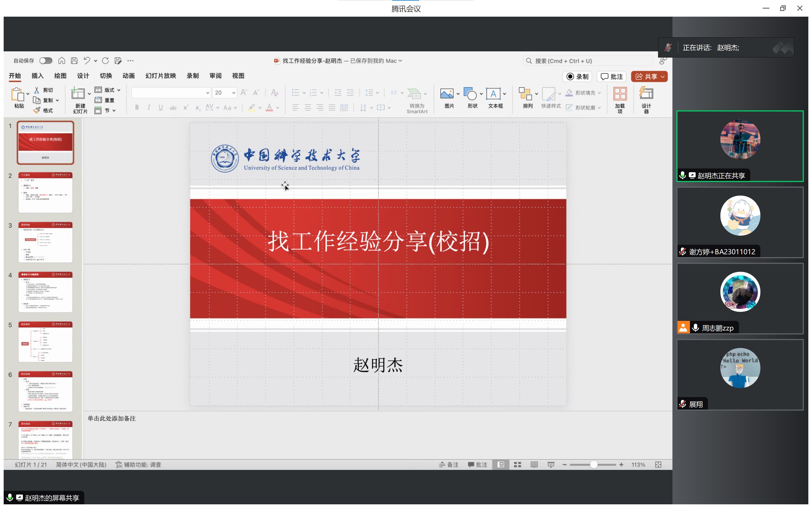Click the 格式 format painter icon
This screenshot has height=508, width=812.
click(x=37, y=110)
